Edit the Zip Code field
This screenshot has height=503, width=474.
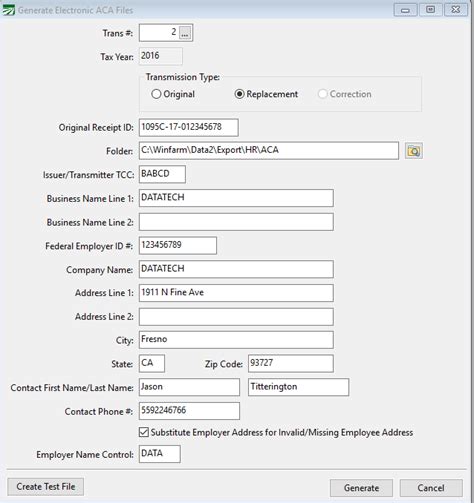[x=291, y=363]
